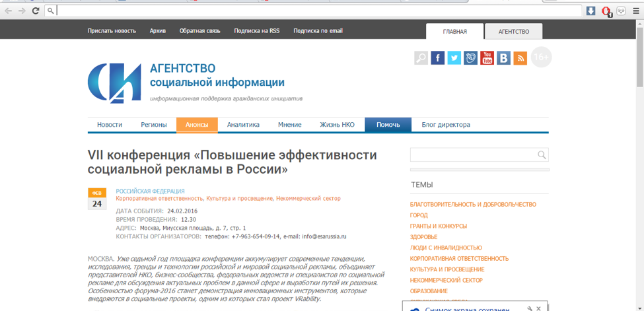Open the Новости menu item
Viewport: 644px width, 311px height.
110,125
